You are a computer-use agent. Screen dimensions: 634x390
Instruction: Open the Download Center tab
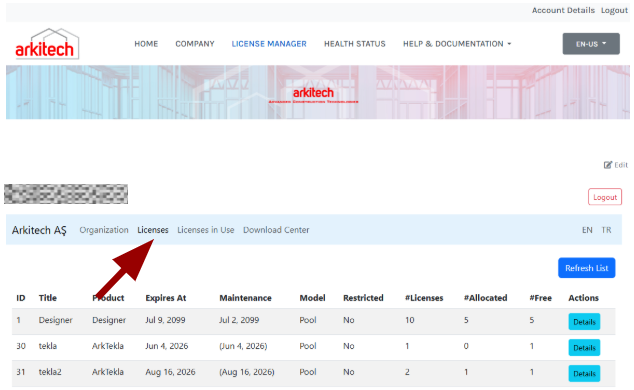pos(276,230)
